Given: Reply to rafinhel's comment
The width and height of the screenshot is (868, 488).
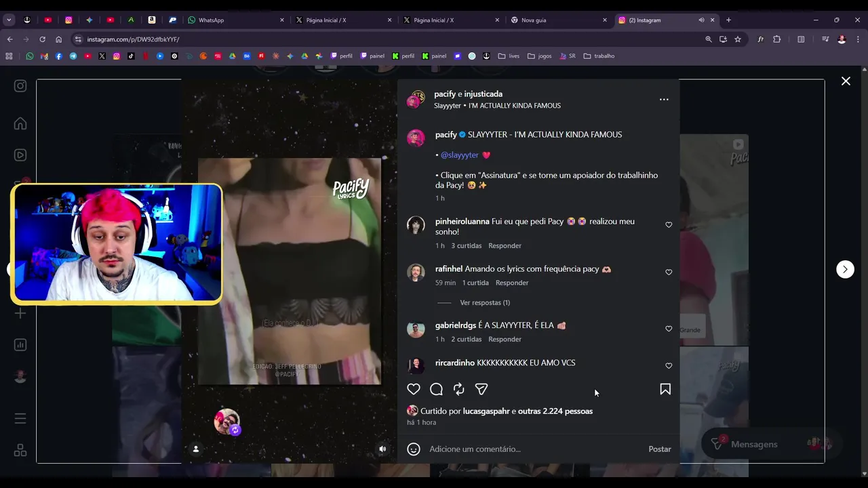Looking at the screenshot, I should pyautogui.click(x=512, y=283).
